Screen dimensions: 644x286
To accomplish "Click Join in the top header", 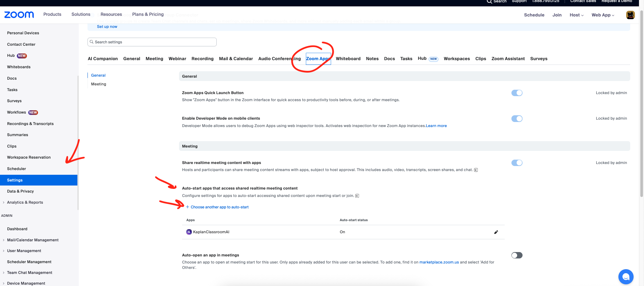I will tap(557, 15).
